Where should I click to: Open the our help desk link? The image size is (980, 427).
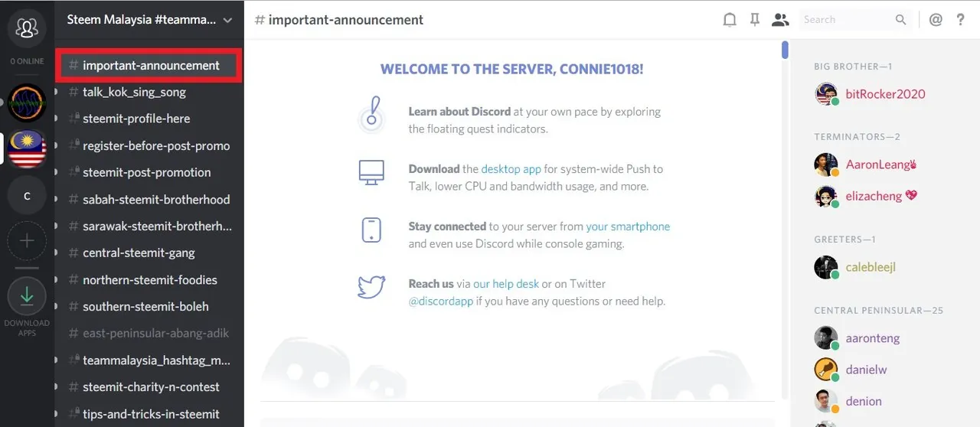[x=505, y=284]
